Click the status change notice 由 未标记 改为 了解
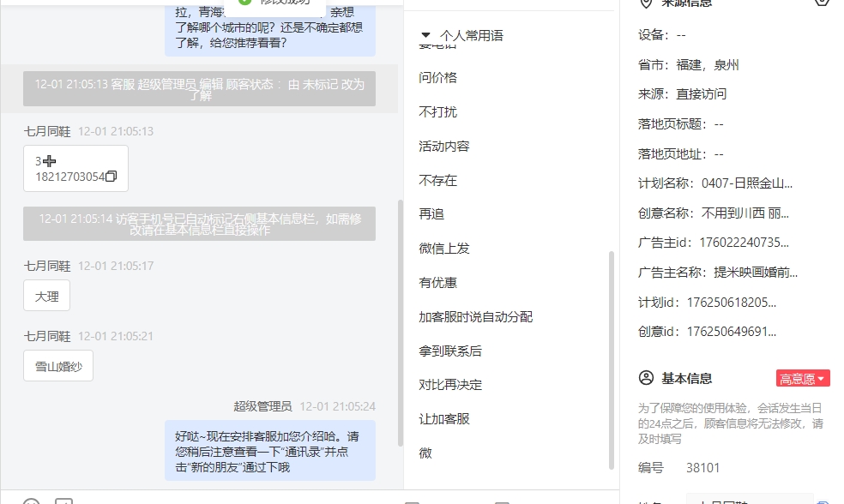Viewport: 844px width, 504px height. point(199,89)
